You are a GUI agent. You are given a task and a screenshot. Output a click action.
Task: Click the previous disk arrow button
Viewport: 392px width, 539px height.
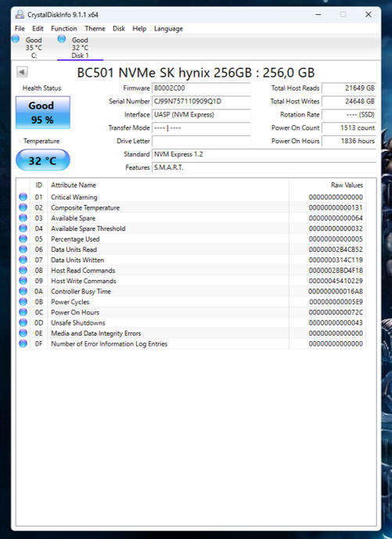pos(22,72)
